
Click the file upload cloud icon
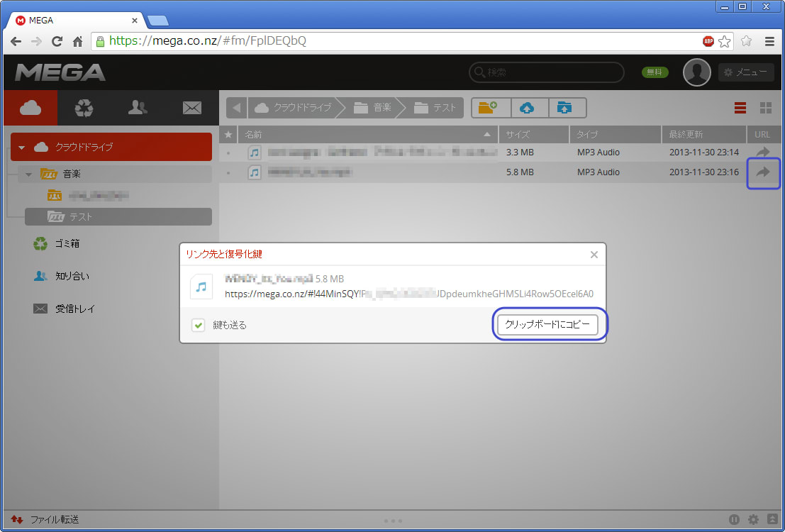pos(527,108)
